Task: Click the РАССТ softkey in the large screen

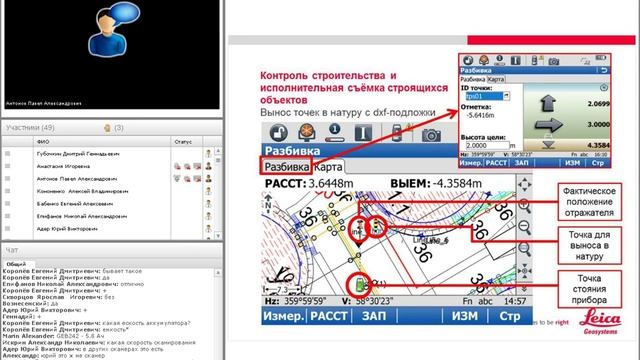Action: (x=329, y=316)
